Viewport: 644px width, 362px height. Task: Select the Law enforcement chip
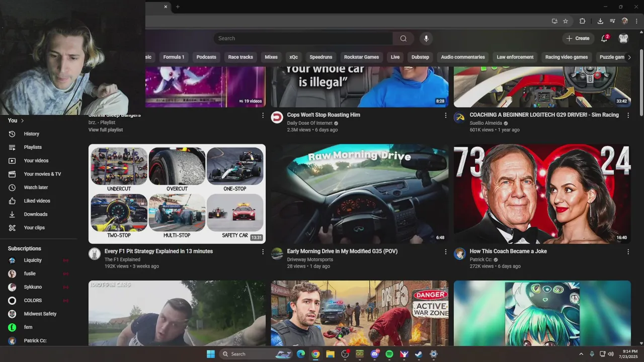(x=515, y=57)
